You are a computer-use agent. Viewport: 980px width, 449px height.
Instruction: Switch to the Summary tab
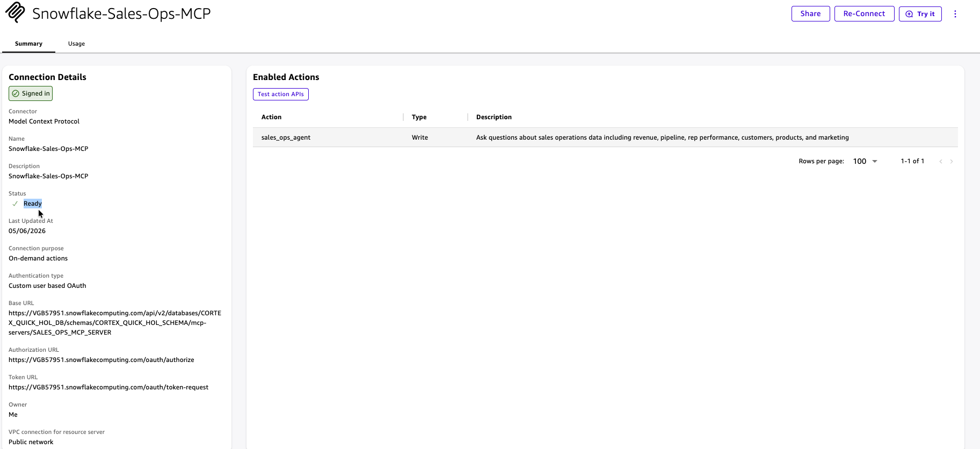pos(28,44)
